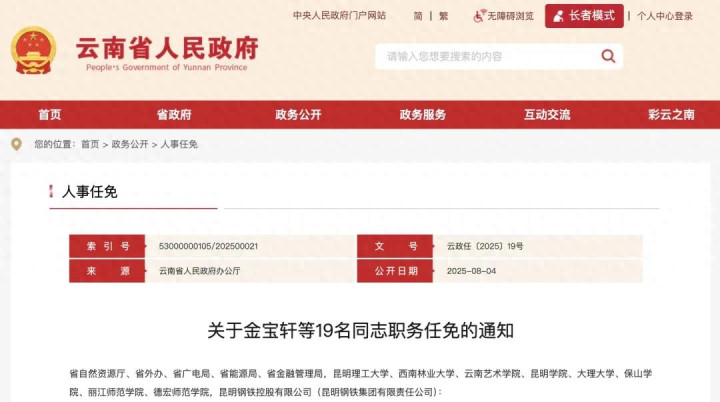
Task: Click document number 云政任〔2025〕19号
Action: (x=485, y=246)
